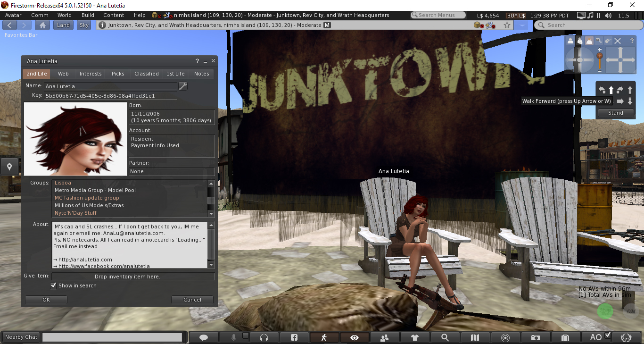Viewport: 644px width, 344px height.
Task: Click the BUY L$ button
Action: click(x=516, y=16)
